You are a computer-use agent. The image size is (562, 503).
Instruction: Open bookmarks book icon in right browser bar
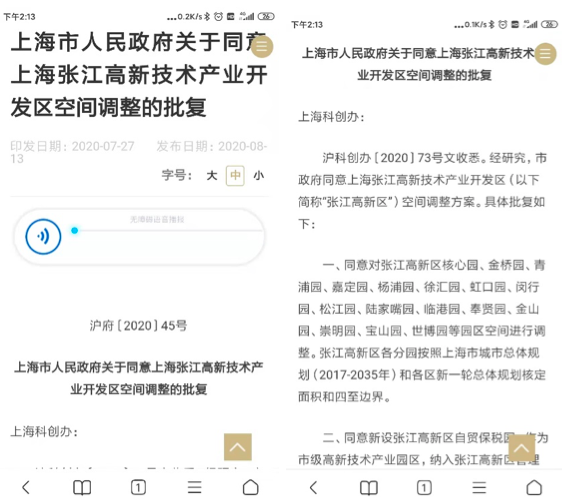pos(369,488)
